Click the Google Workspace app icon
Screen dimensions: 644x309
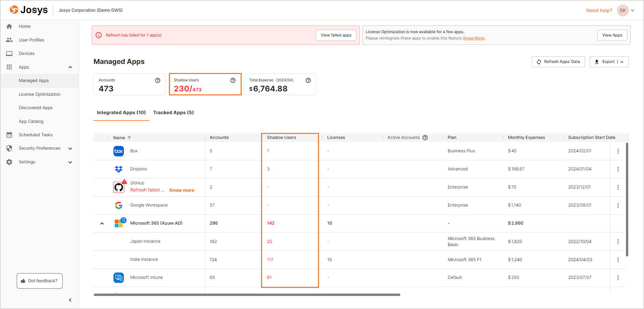coord(118,205)
